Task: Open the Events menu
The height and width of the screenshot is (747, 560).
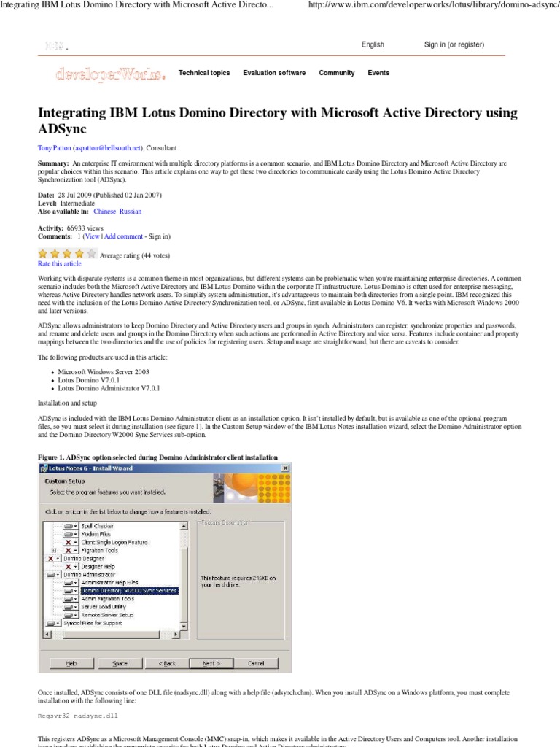Action: 378,73
